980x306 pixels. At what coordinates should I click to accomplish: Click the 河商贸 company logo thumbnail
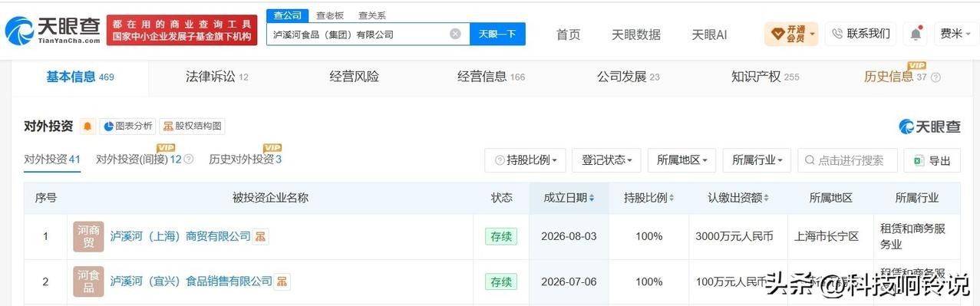[x=88, y=236]
